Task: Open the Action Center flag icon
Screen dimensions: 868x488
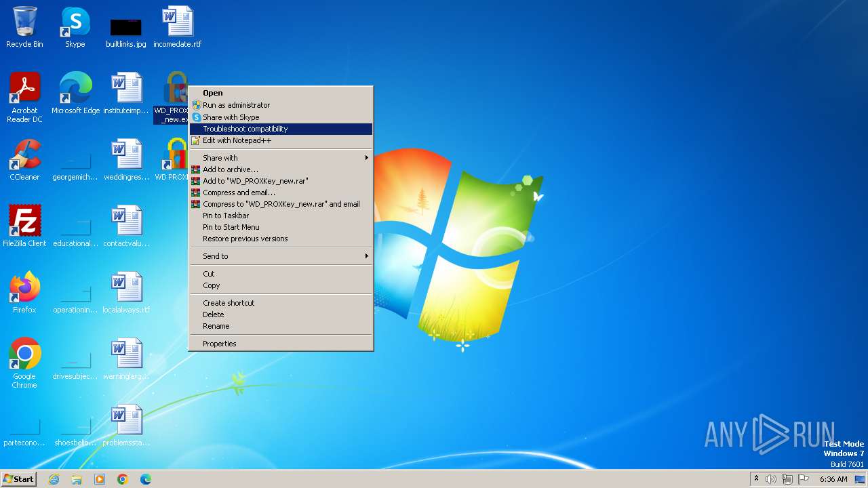Action: (804, 479)
